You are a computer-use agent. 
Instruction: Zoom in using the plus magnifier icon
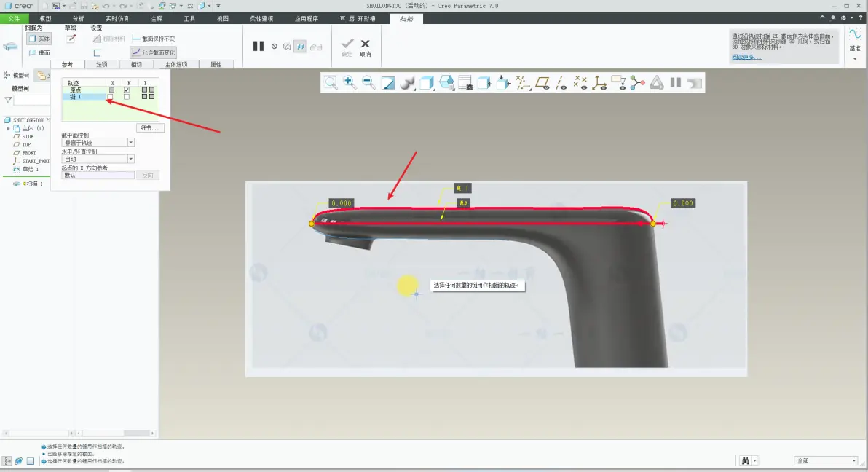(350, 82)
